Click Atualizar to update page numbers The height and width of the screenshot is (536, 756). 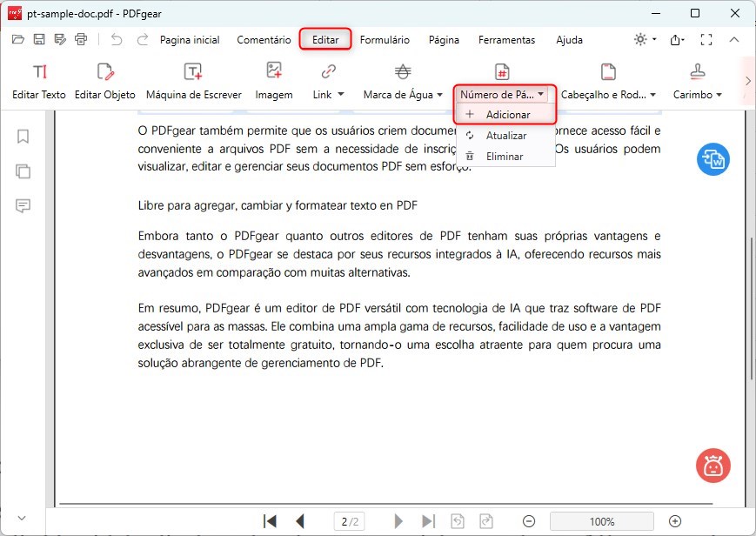pos(505,136)
